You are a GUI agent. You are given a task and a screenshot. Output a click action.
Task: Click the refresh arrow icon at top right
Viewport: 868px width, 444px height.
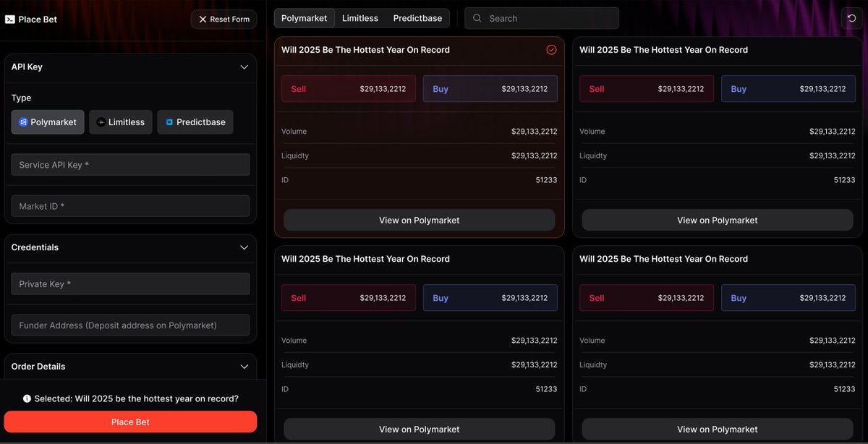pos(851,18)
